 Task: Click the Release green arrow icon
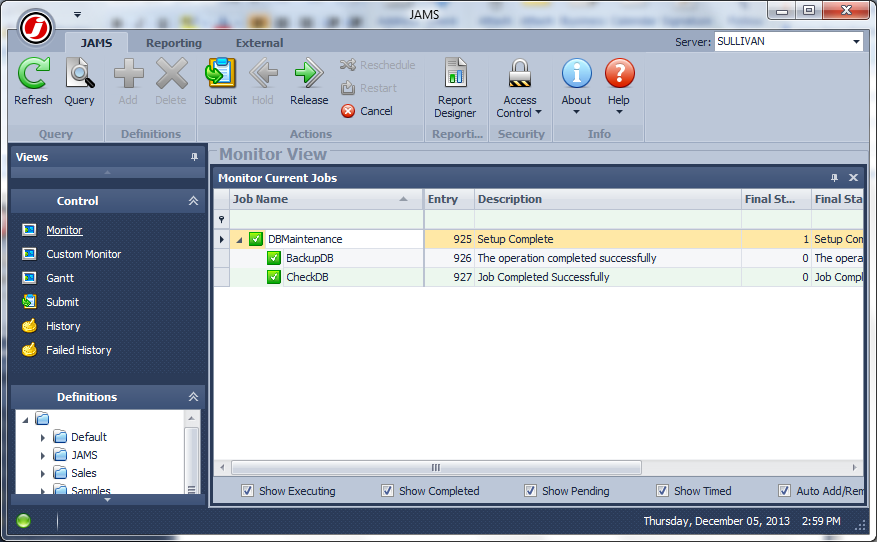pyautogui.click(x=309, y=73)
